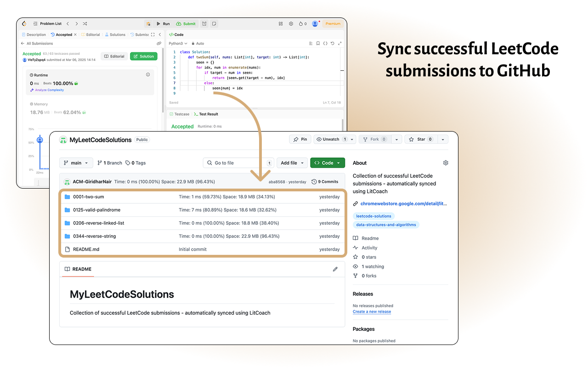The image size is (588, 368).
Task: Switch to the Testcase tab
Action: 179,114
